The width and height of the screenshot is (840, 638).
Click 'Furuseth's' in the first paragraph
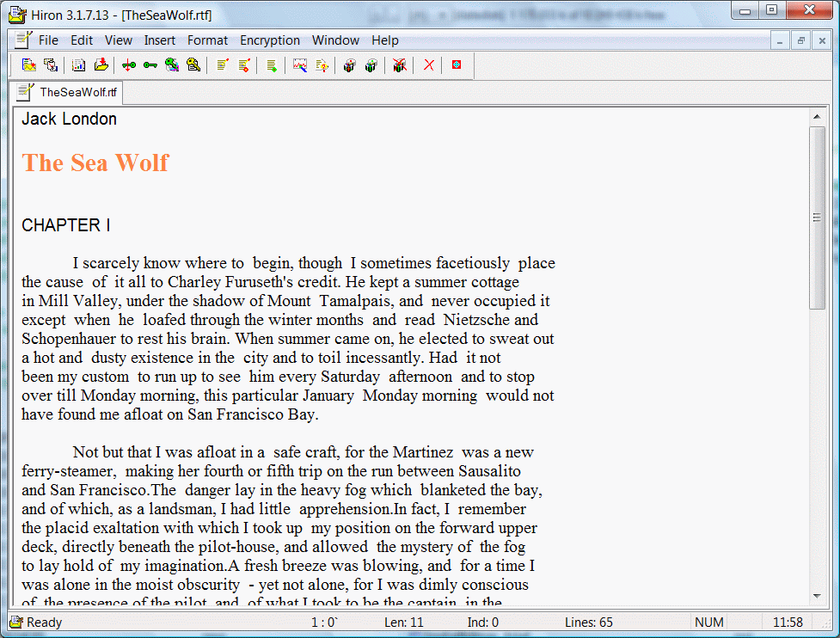pyautogui.click(x=259, y=282)
